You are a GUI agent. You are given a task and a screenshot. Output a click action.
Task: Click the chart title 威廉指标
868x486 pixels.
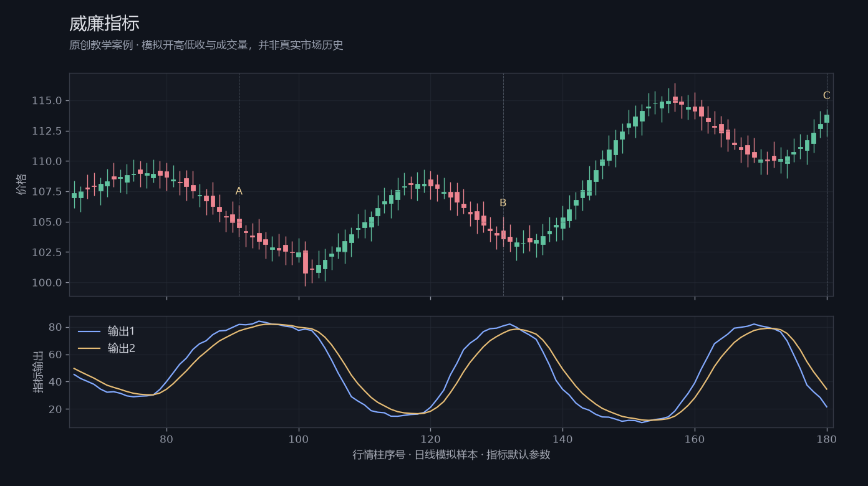104,24
